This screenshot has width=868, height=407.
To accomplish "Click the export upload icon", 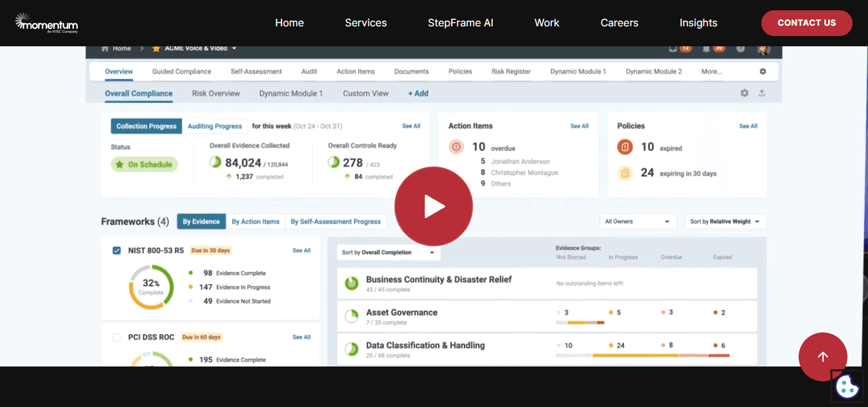I will (762, 93).
